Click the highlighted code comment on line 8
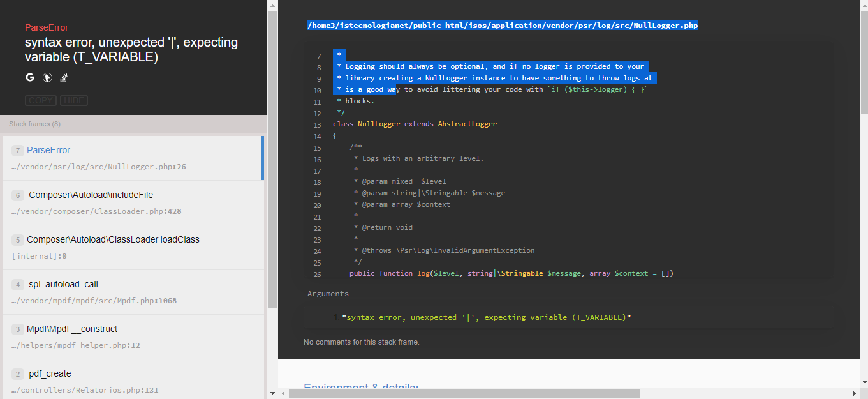The image size is (868, 399). 491,66
